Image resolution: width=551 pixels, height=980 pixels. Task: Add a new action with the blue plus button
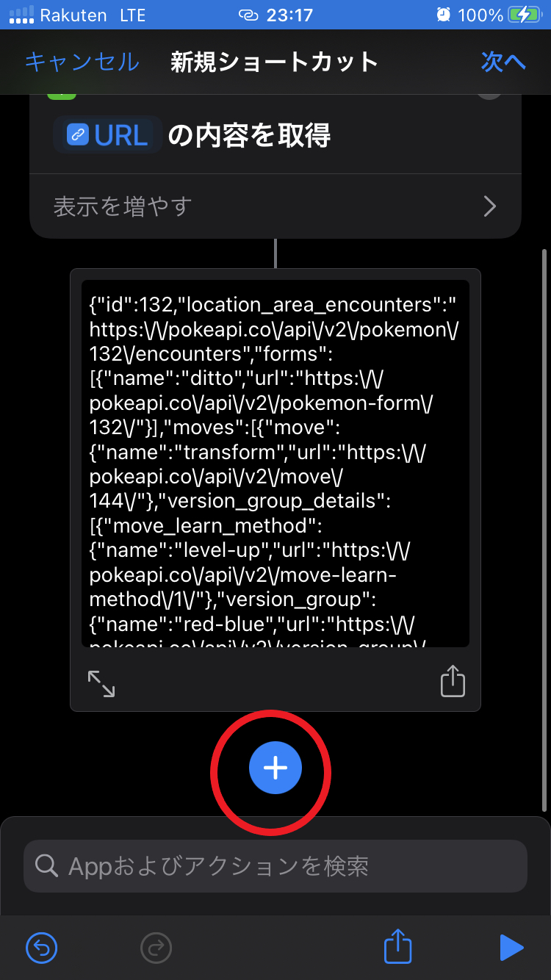point(275,768)
